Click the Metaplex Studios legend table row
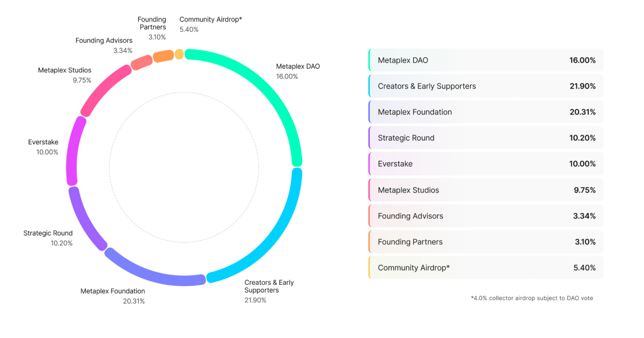This screenshot has height=338, width=644. click(486, 190)
